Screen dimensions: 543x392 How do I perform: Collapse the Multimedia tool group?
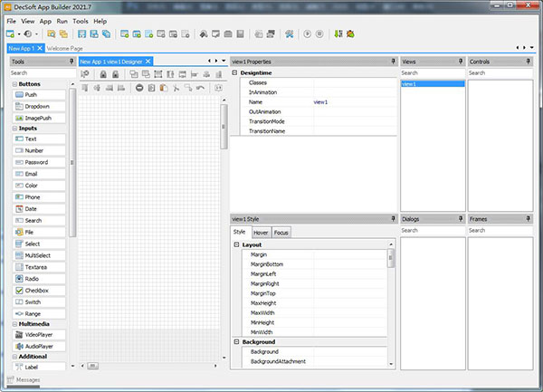(x=14, y=324)
